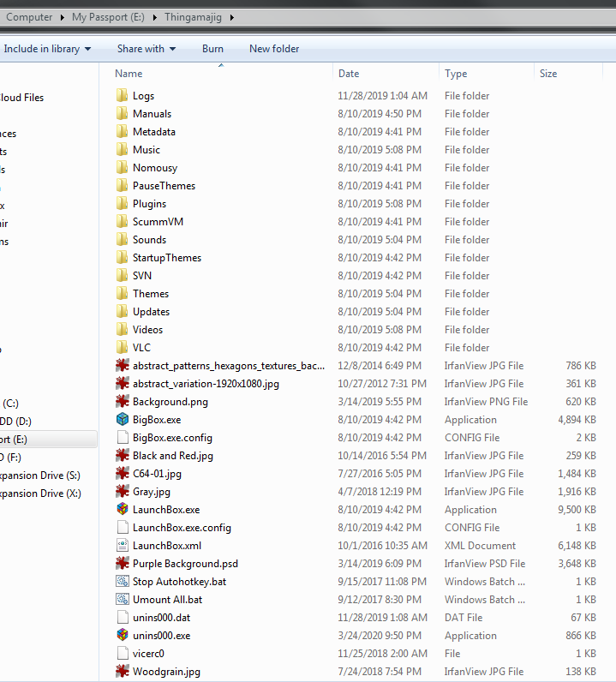Viewport: 616px width, 682px height.
Task: Click the 3/24/2020 9:50 PM date cell
Action: 380,636
